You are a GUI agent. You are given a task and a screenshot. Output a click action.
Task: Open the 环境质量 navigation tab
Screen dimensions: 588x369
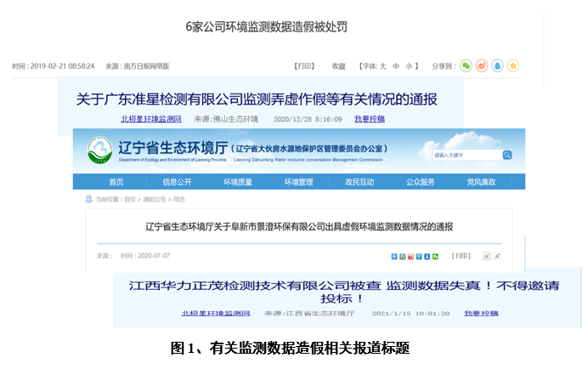click(x=238, y=182)
